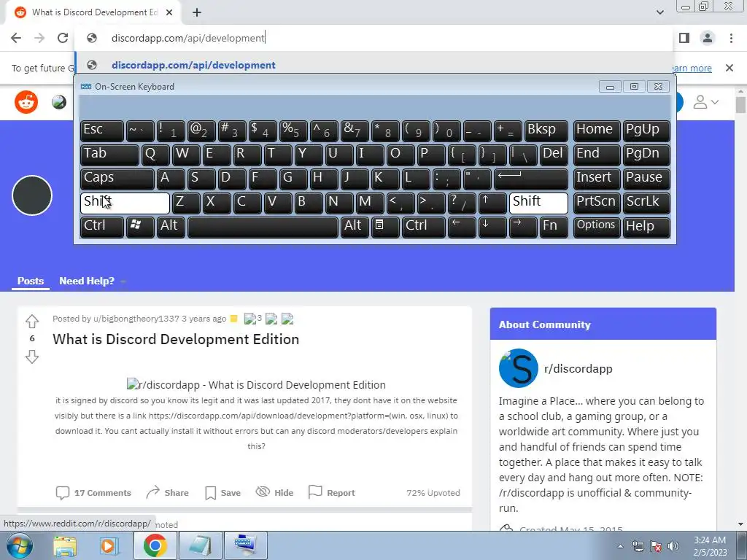Viewport: 747px width, 560px height.
Task: Toggle the Fn key on On-Screen Keyboard
Action: point(554,227)
